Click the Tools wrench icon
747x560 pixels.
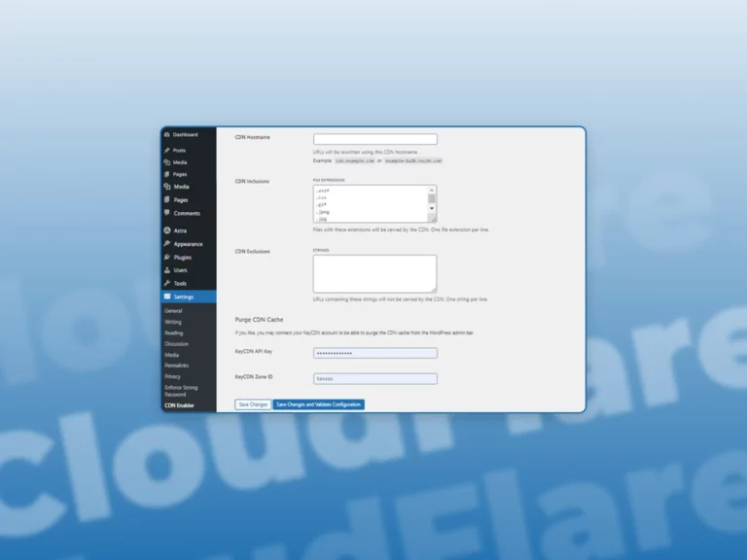(166, 283)
